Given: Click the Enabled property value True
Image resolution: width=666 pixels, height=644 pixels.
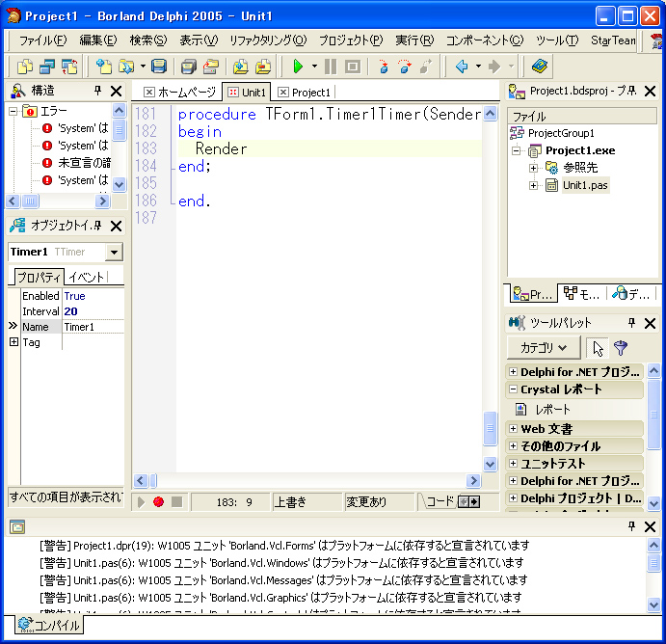Looking at the screenshot, I should click(93, 296).
